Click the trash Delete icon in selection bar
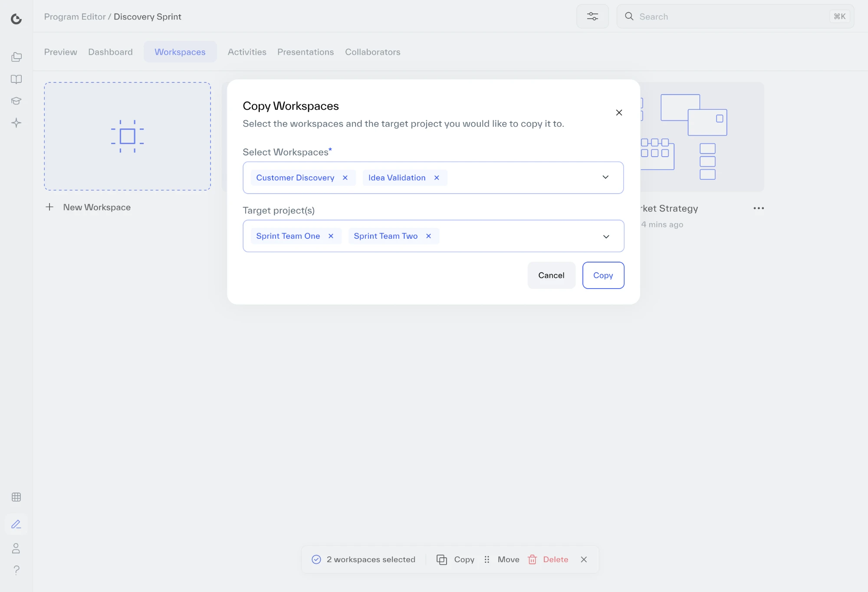The image size is (868, 592). tap(532, 559)
